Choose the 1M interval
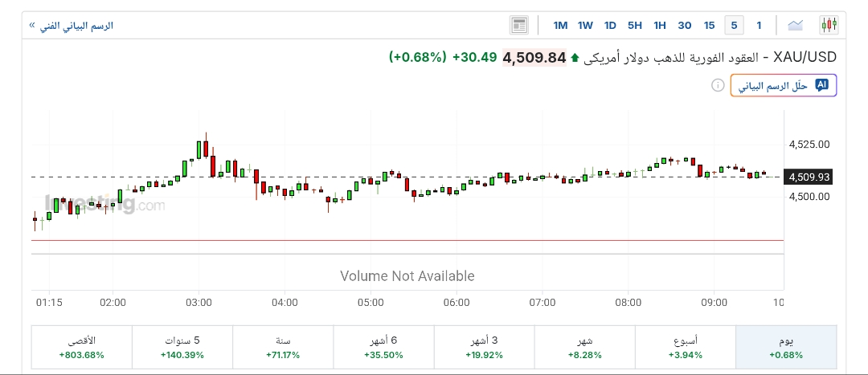This screenshot has width=868, height=375. tap(560, 25)
